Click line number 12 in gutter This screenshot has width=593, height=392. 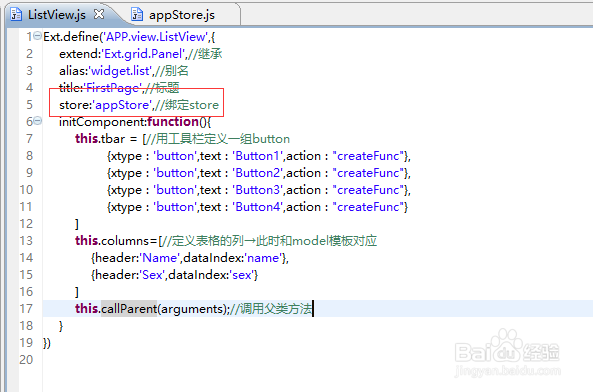[x=26, y=224]
